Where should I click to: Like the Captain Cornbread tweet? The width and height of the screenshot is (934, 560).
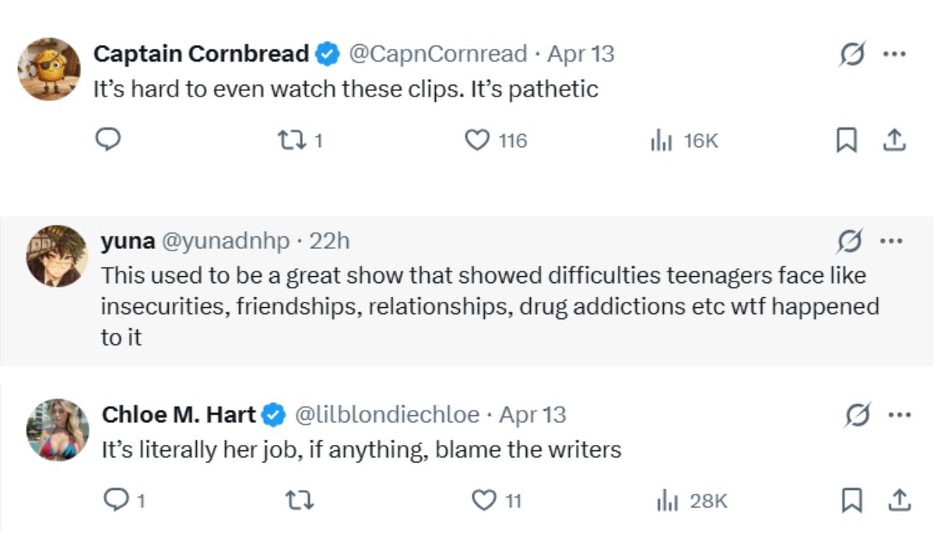[476, 140]
